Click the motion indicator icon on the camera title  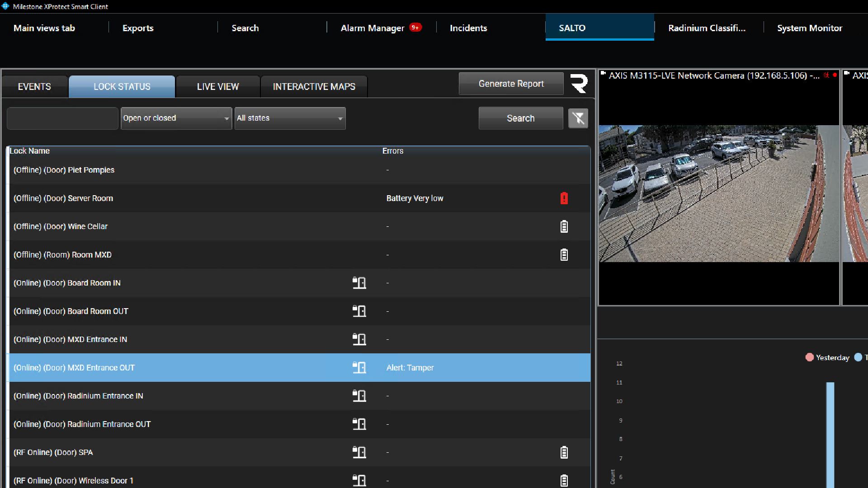tap(826, 75)
